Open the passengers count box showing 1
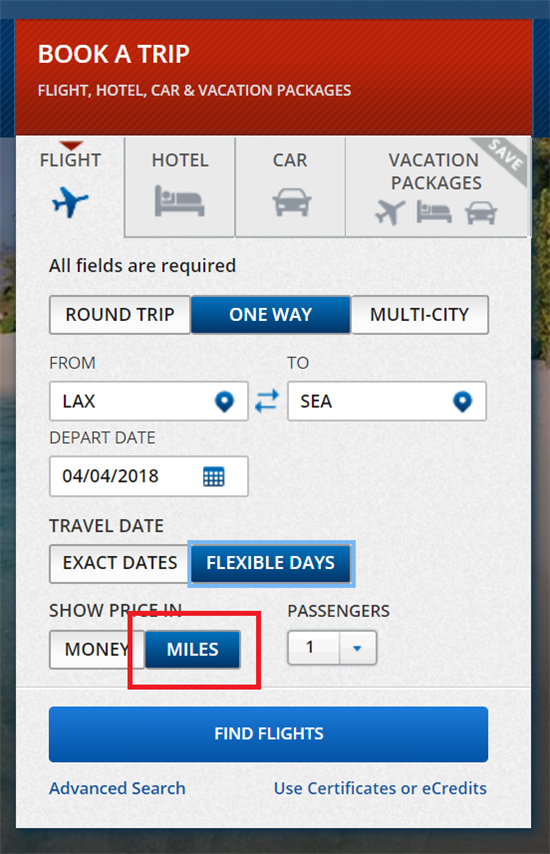 tap(332, 648)
